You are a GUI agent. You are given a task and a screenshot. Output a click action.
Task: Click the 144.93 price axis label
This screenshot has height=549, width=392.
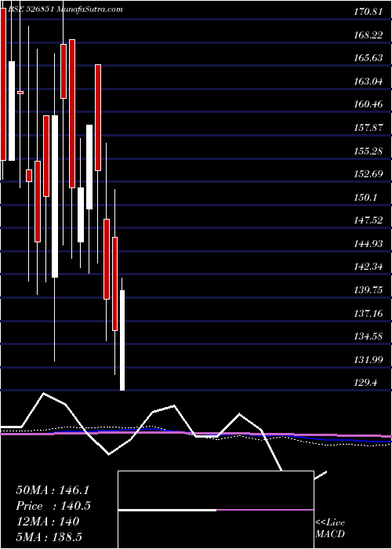(x=368, y=243)
